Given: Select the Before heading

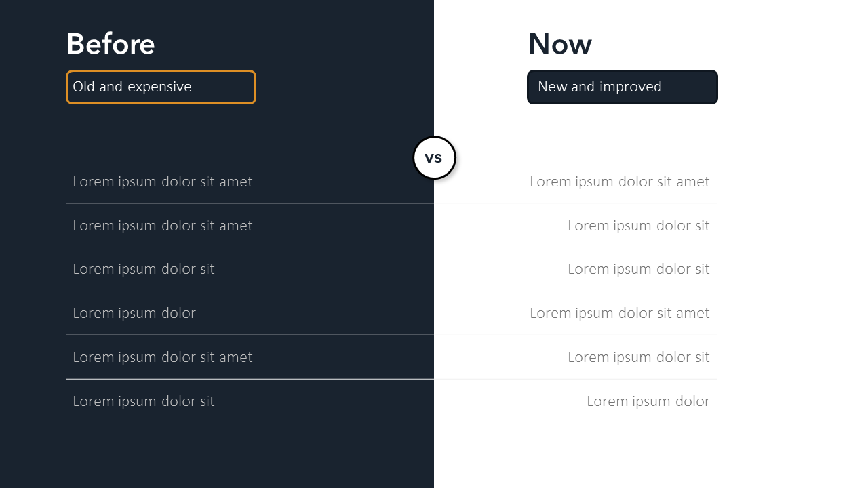Looking at the screenshot, I should [111, 44].
